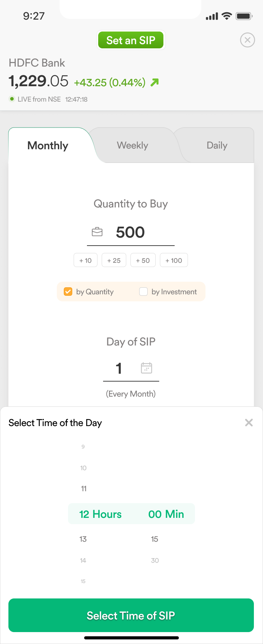Screen dimensions: 263x644
Task: Dismiss the Select Time of the Day sheet
Action: tap(249, 423)
